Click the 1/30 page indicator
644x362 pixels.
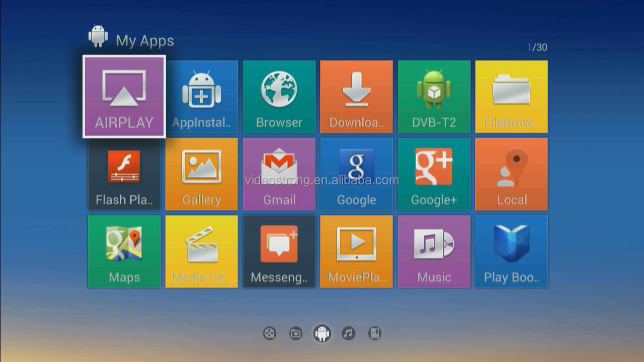[x=537, y=47]
